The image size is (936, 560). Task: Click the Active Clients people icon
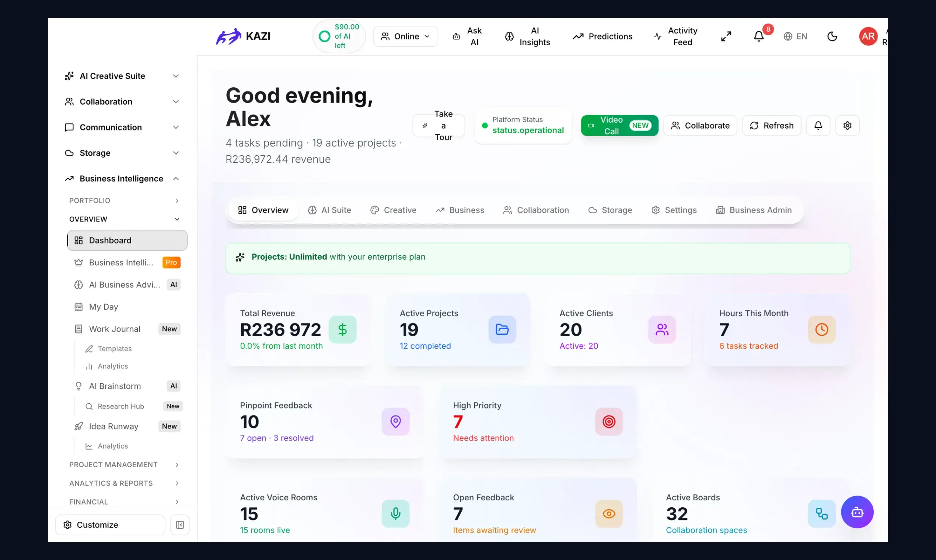[x=661, y=329]
